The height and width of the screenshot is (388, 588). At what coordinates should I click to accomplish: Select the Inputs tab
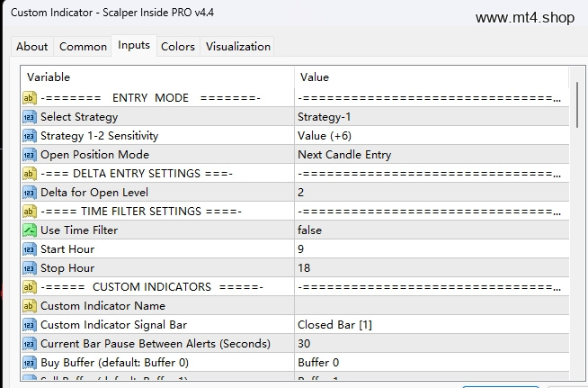tap(134, 45)
